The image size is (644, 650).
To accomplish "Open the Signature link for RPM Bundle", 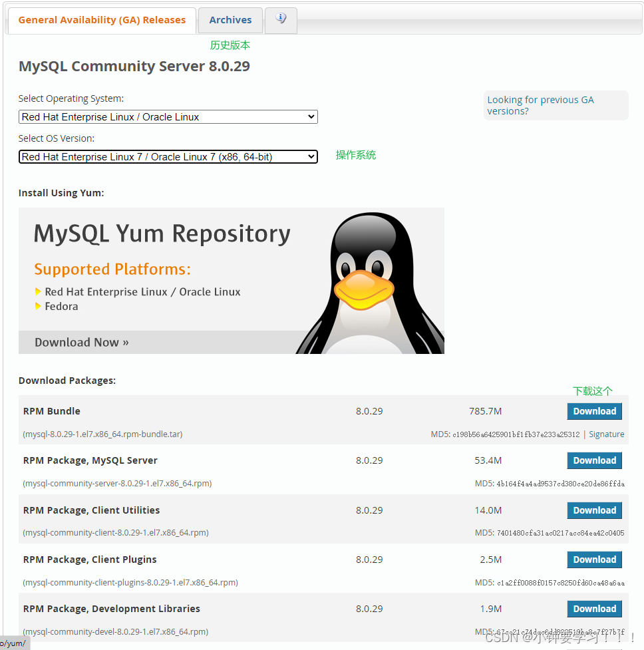I will click(x=606, y=434).
